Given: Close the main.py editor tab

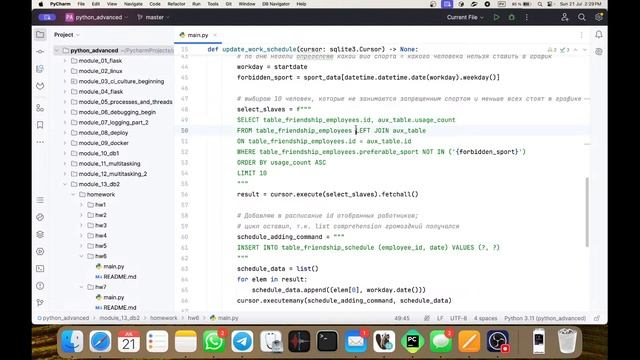Looking at the screenshot, I should click(x=215, y=35).
